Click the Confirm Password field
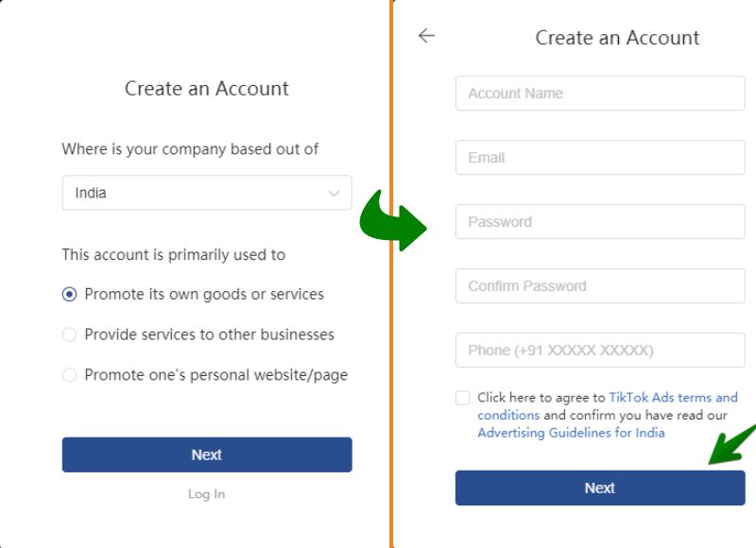Image resolution: width=756 pixels, height=548 pixels. tap(600, 286)
